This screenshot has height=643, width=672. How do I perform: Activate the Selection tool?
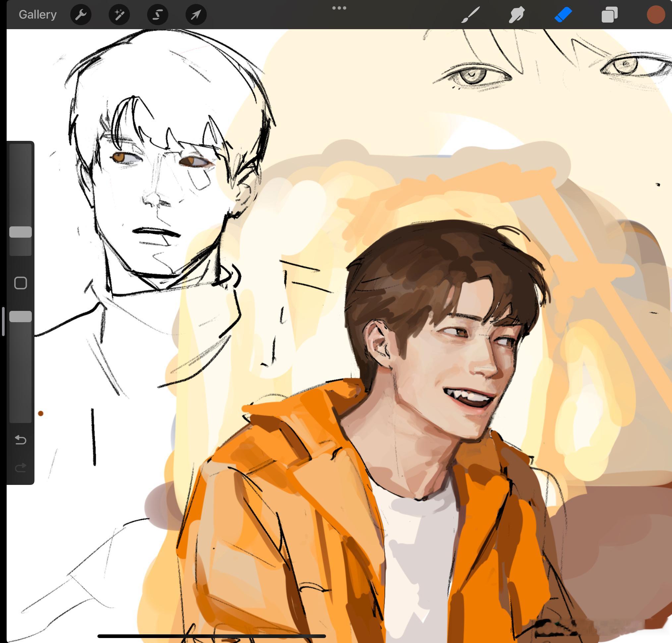coord(157,15)
